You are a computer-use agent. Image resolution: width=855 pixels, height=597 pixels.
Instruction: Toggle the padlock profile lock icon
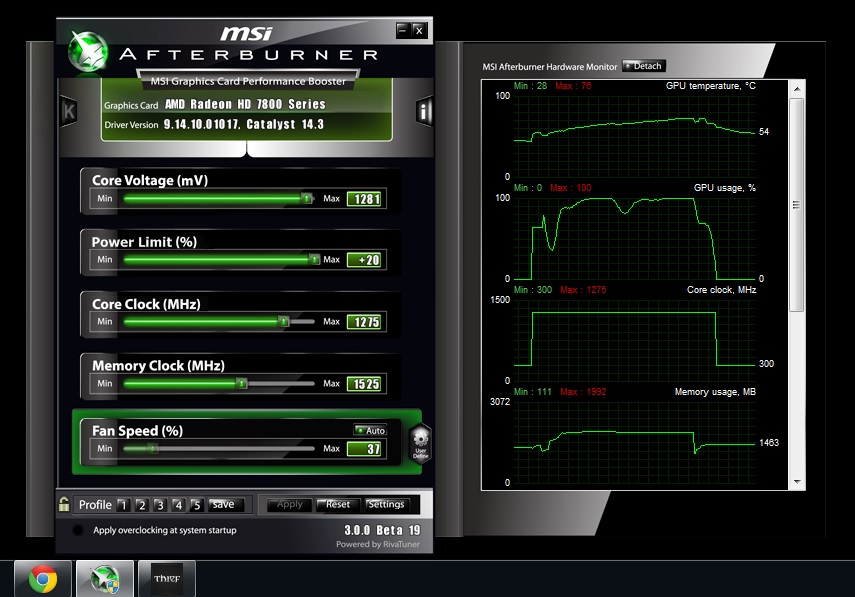point(64,504)
